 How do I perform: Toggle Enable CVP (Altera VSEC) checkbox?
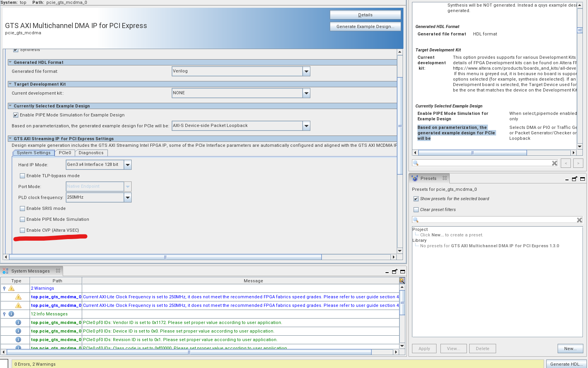(x=23, y=230)
